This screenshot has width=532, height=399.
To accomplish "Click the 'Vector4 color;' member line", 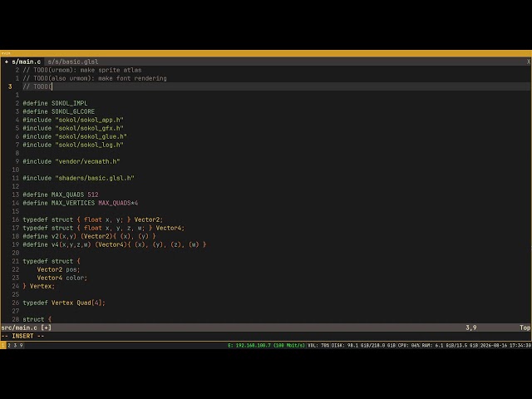I will coord(62,278).
